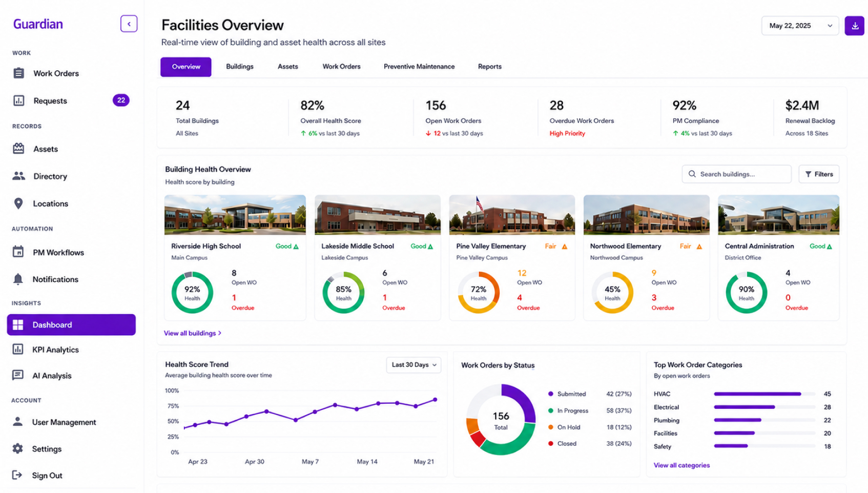Image resolution: width=868 pixels, height=493 pixels.
Task: Open Lakeside Middle School building photo
Action: tap(378, 215)
